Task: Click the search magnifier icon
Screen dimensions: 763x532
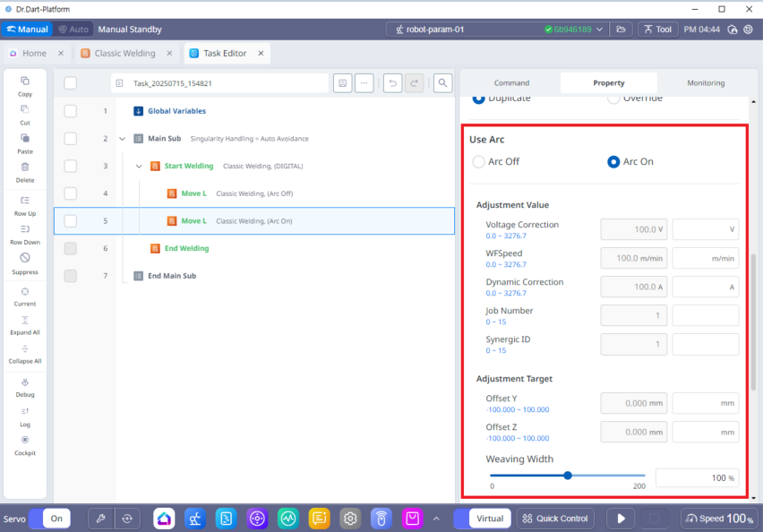Action: pos(442,83)
